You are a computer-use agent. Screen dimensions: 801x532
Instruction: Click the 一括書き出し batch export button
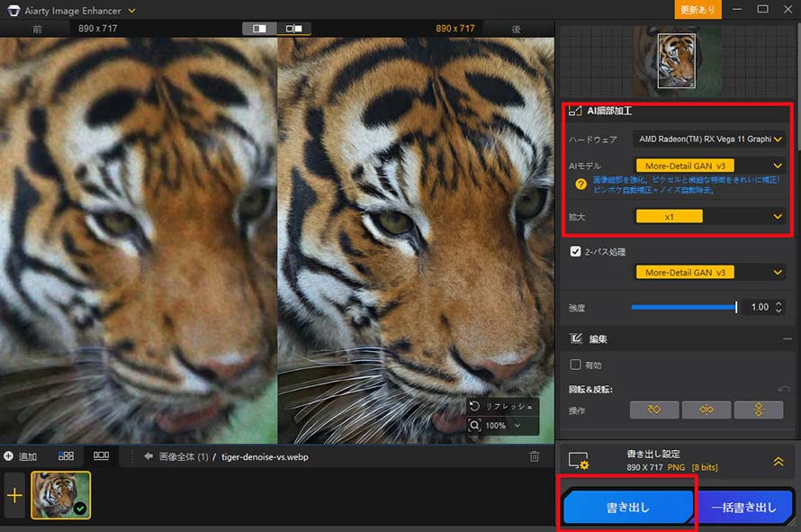coord(743,508)
